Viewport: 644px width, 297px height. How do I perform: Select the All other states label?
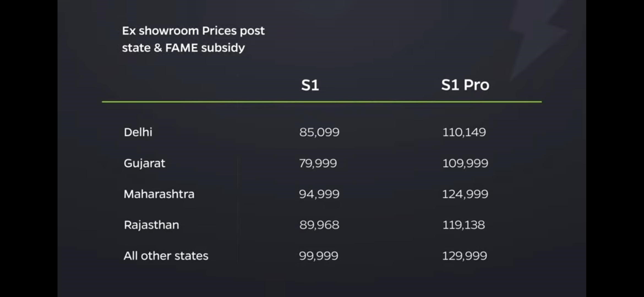click(x=166, y=256)
